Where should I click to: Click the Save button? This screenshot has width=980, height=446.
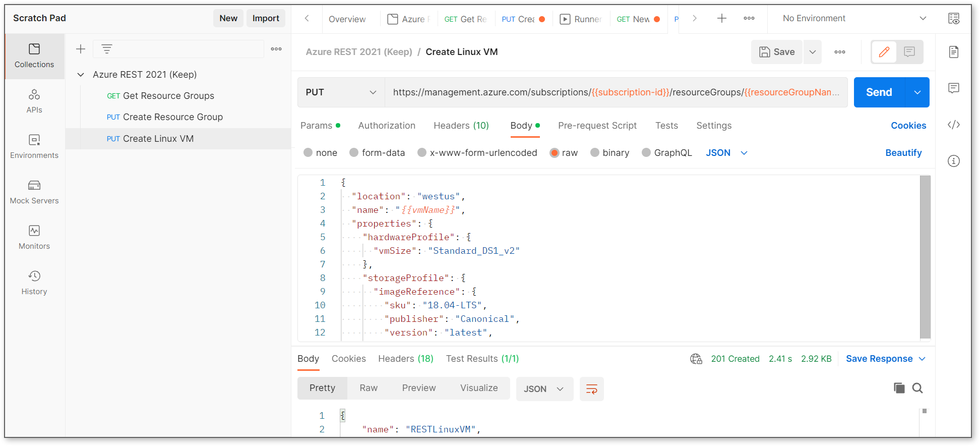click(777, 52)
